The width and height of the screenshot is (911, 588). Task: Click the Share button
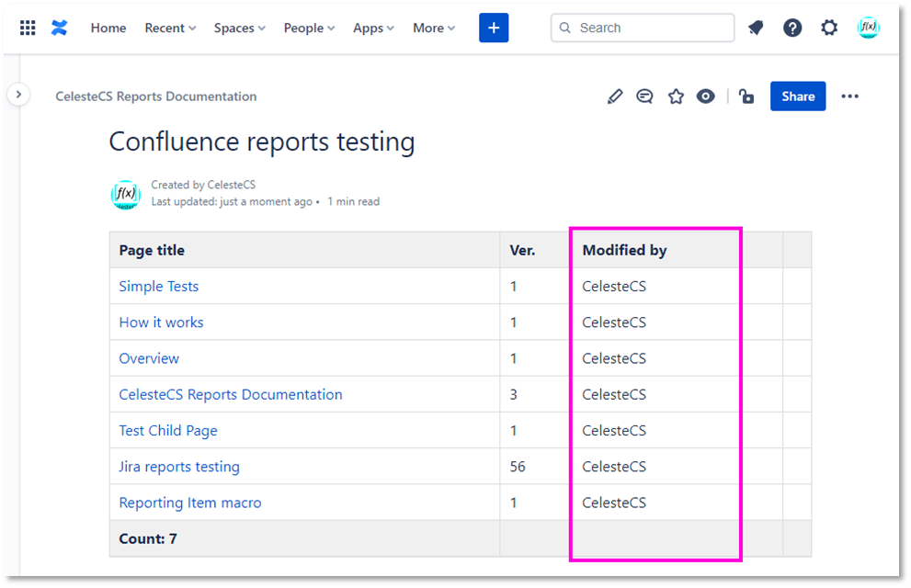[x=798, y=96]
